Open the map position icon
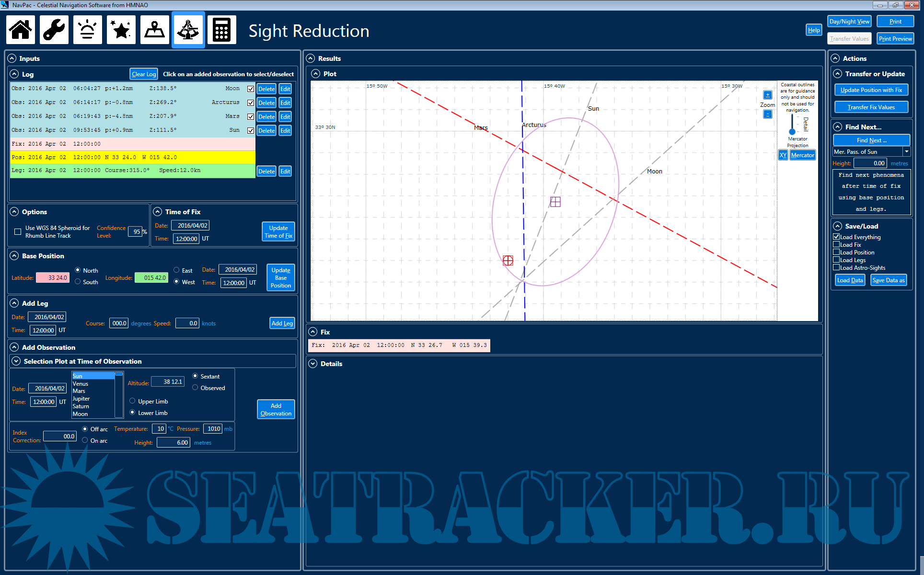 pos(155,30)
